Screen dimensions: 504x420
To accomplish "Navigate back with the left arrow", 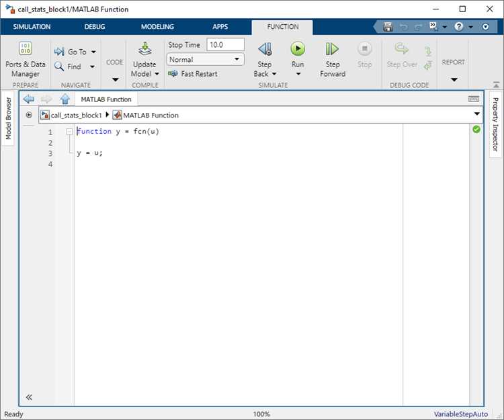I will click(x=29, y=99).
